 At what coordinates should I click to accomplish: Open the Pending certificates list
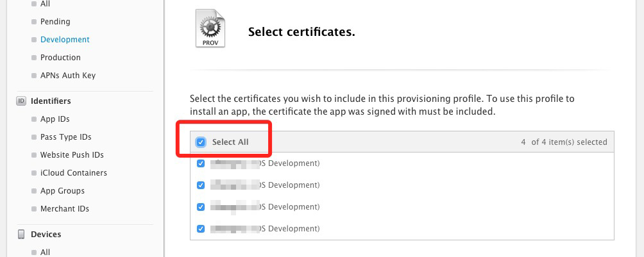(55, 21)
